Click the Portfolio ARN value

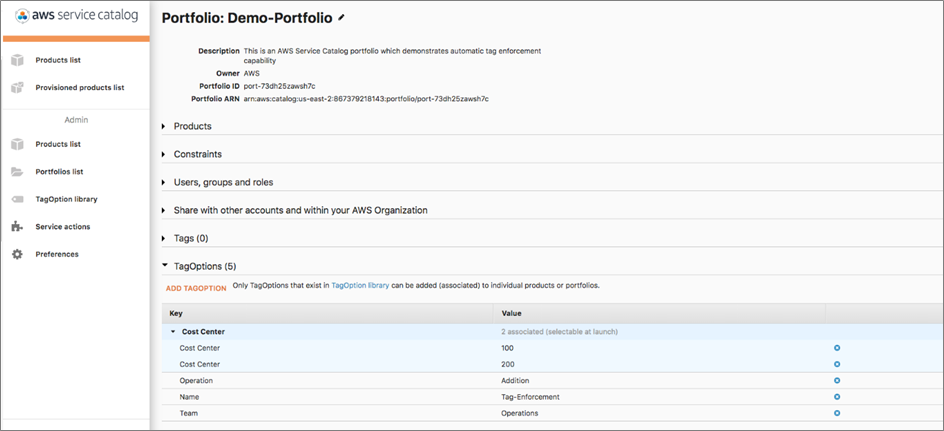click(x=366, y=99)
